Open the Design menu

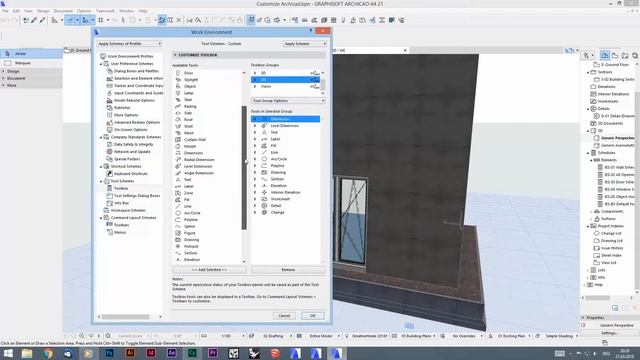(x=43, y=11)
